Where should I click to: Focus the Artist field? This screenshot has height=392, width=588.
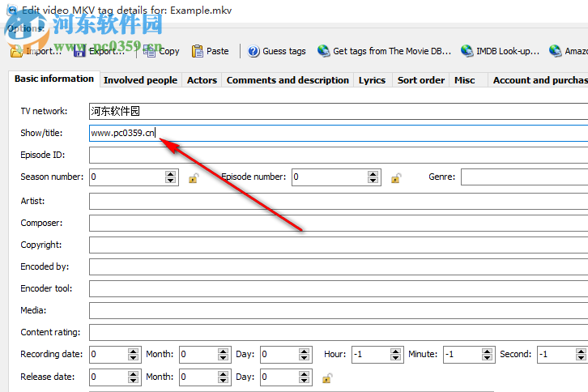pyautogui.click(x=339, y=201)
